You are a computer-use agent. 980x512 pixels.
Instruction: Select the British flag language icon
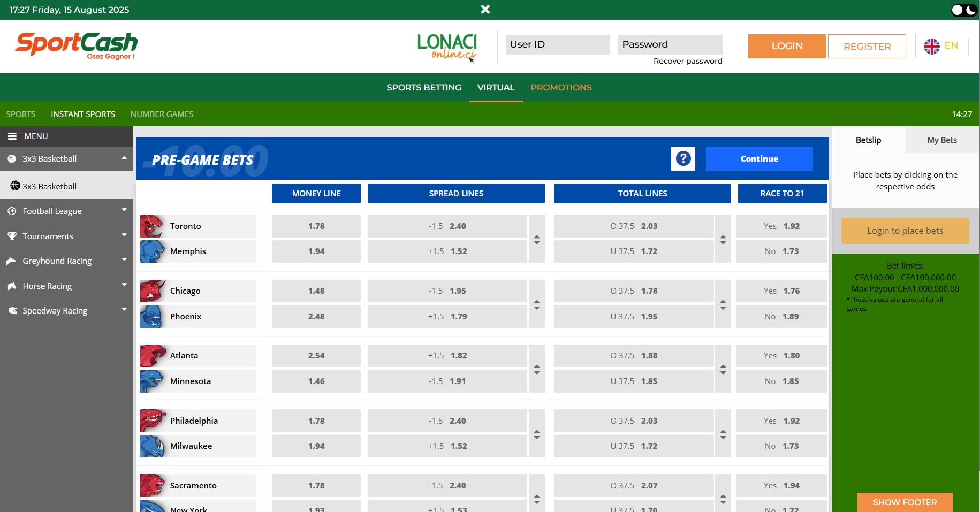coord(931,46)
